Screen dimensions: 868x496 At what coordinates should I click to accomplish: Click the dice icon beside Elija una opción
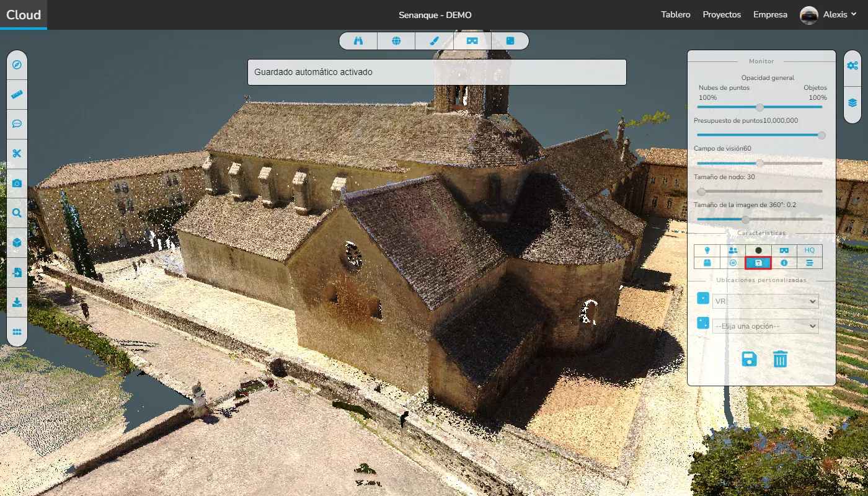click(702, 323)
